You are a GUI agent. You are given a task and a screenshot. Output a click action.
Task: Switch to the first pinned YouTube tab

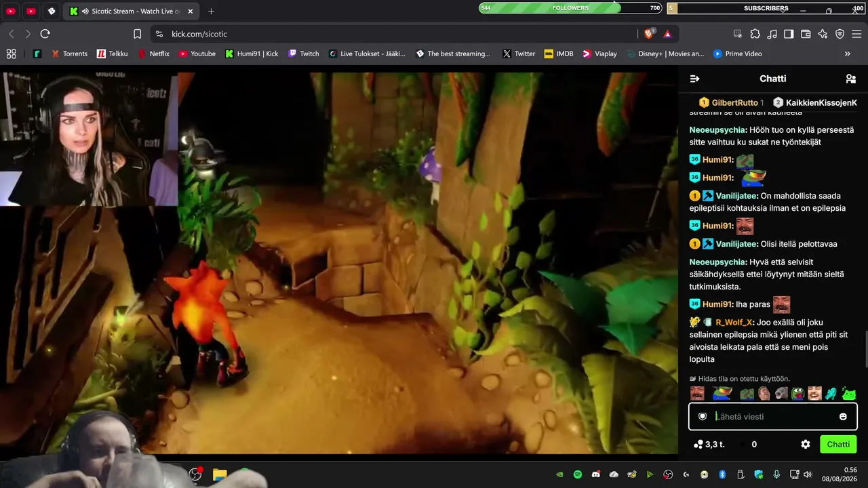pyautogui.click(x=11, y=12)
